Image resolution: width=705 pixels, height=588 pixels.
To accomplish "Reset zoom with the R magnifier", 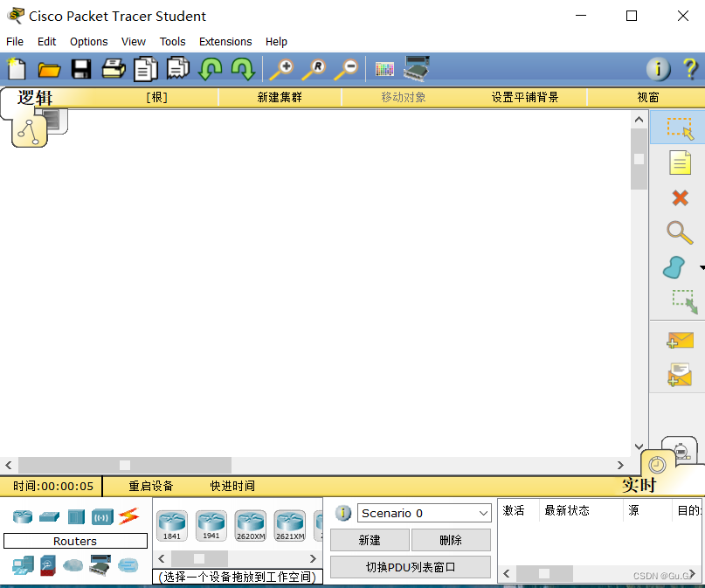I will point(314,69).
